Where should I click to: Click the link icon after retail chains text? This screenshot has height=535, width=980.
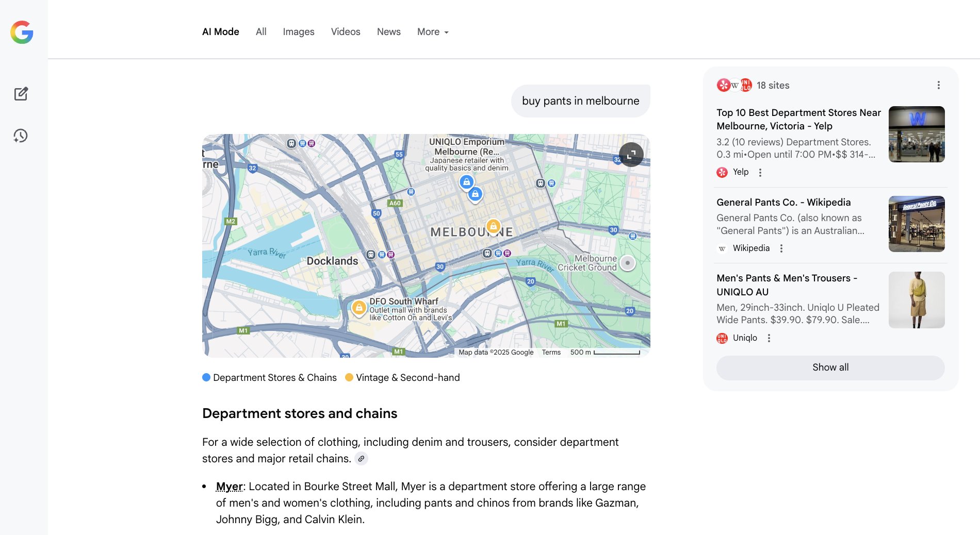click(361, 459)
